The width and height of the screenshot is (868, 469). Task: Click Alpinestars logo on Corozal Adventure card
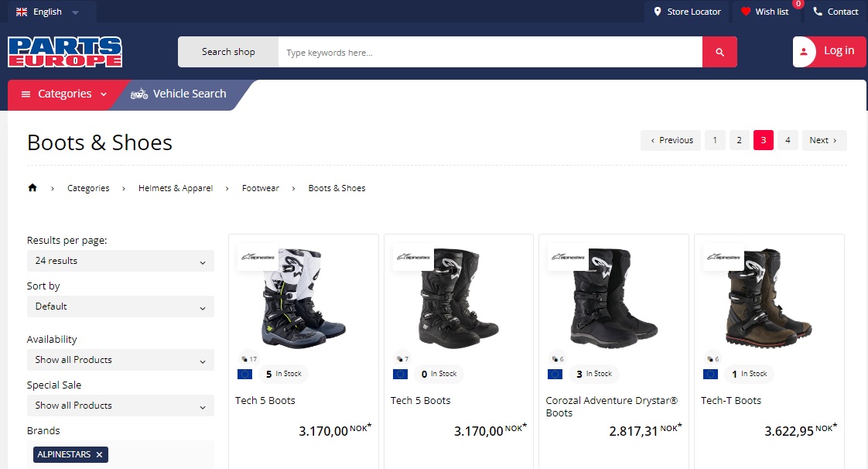pyautogui.click(x=568, y=257)
